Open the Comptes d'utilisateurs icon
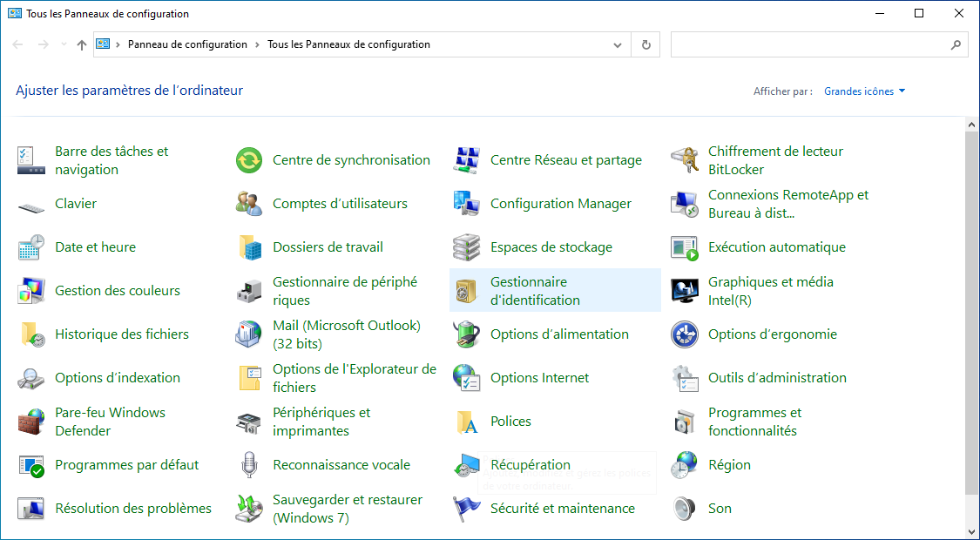The image size is (980, 540). coord(249,205)
